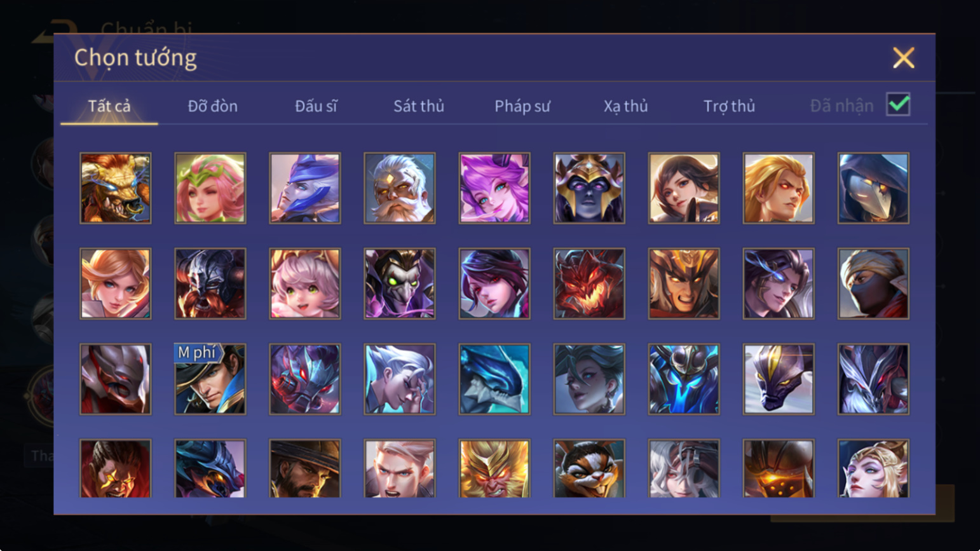Choose the hero tagged 'M phí'

click(x=210, y=379)
